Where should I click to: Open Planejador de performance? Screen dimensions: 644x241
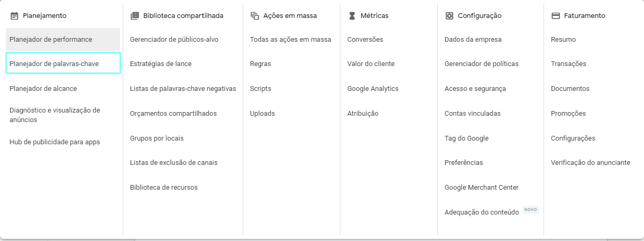pyautogui.click(x=51, y=40)
